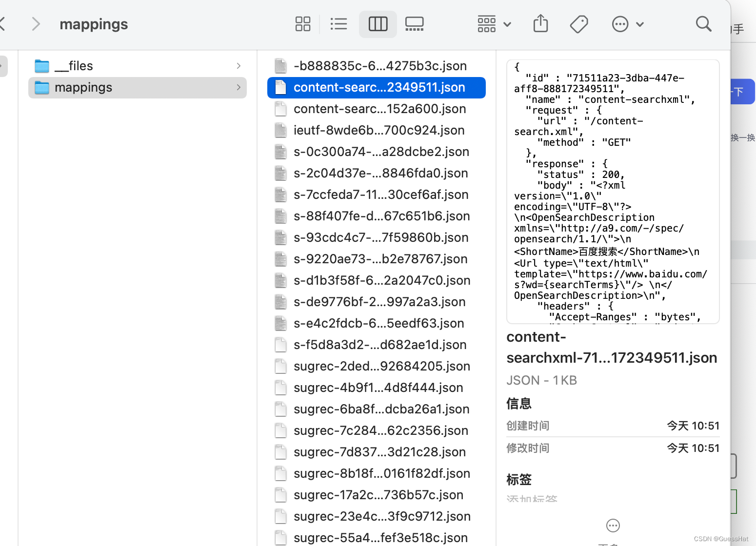Select s-7ccfeda7-11...30cef6af.json file
756x546 pixels.
tap(377, 195)
